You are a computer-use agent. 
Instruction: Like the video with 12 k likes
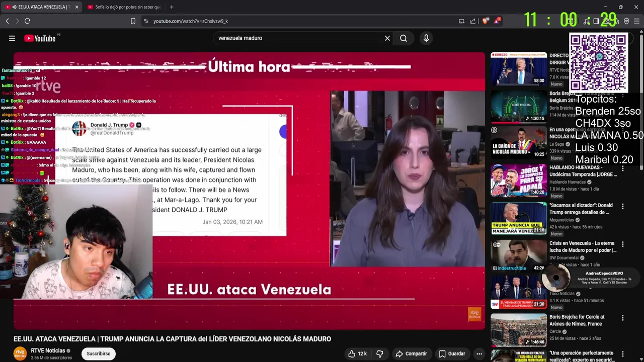tap(357, 354)
